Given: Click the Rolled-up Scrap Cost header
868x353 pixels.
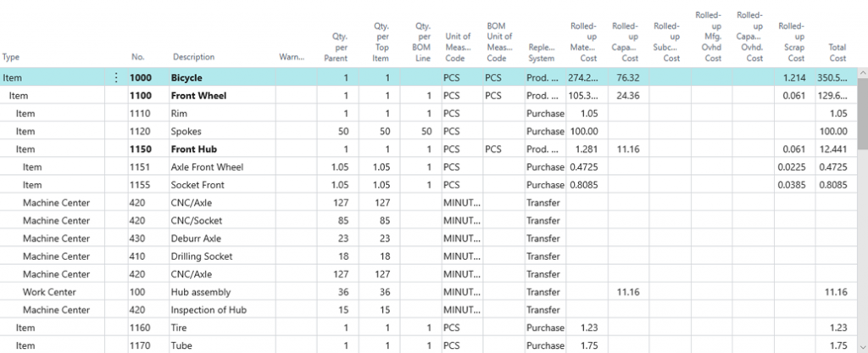Looking at the screenshot, I should point(791,42).
